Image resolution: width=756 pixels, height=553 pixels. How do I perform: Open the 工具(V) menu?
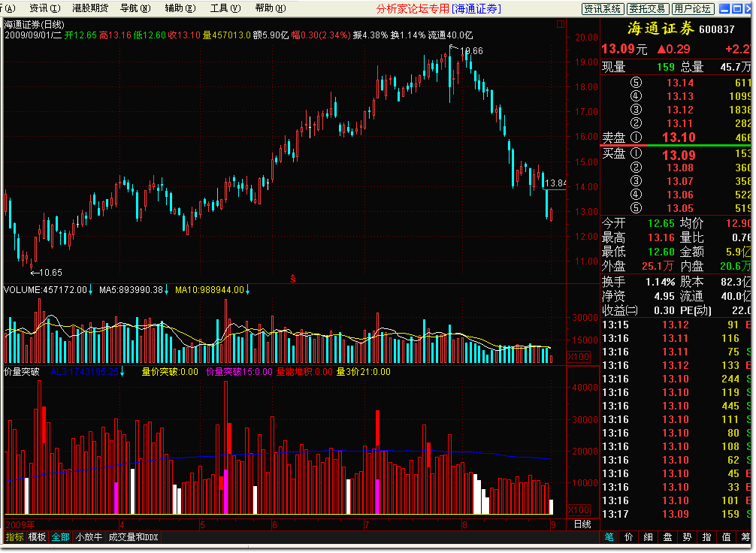pos(225,8)
